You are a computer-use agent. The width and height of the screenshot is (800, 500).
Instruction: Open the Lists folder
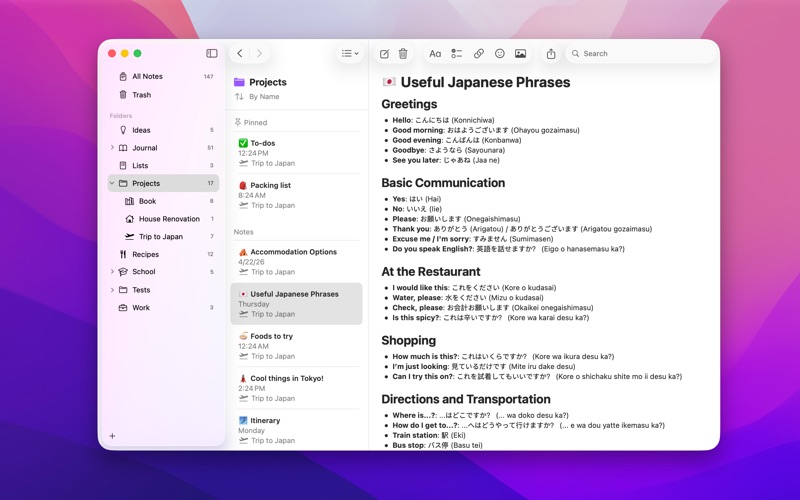pyautogui.click(x=163, y=166)
